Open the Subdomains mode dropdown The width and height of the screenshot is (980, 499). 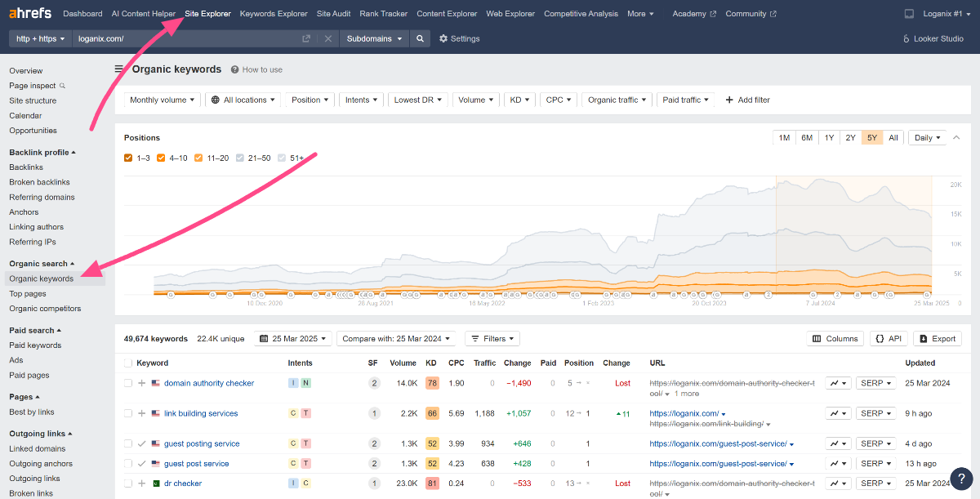(x=373, y=38)
